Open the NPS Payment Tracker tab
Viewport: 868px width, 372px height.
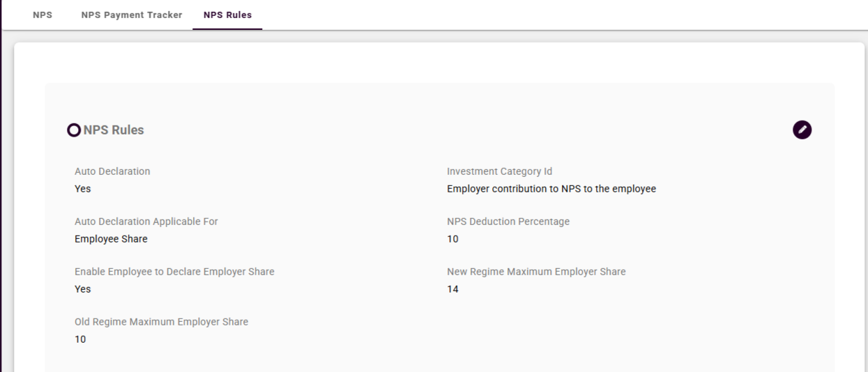tap(132, 15)
